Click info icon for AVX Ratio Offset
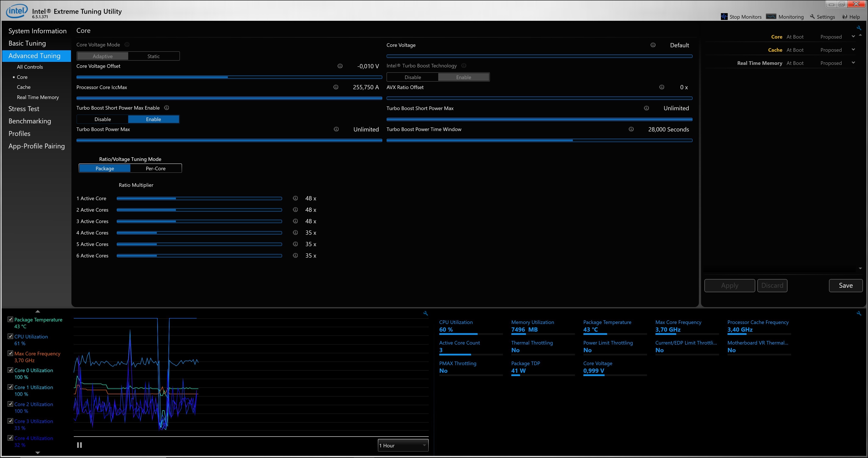This screenshot has height=458, width=868. coord(662,87)
